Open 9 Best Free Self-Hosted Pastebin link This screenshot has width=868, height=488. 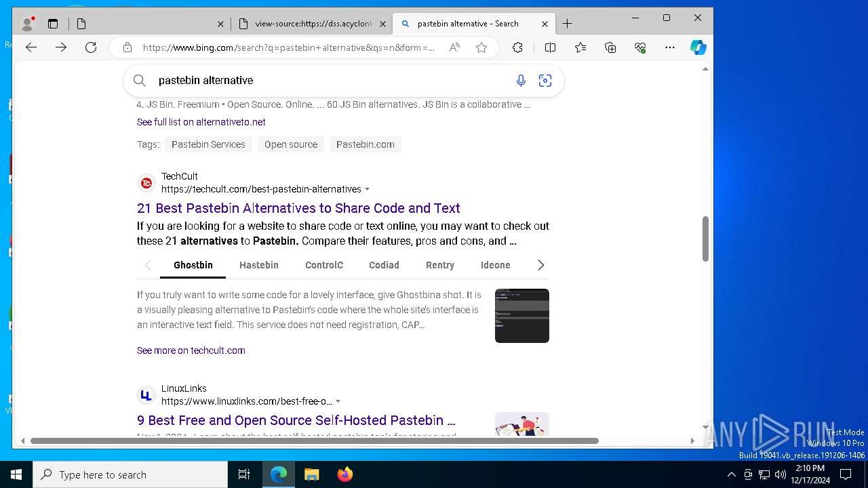(296, 420)
